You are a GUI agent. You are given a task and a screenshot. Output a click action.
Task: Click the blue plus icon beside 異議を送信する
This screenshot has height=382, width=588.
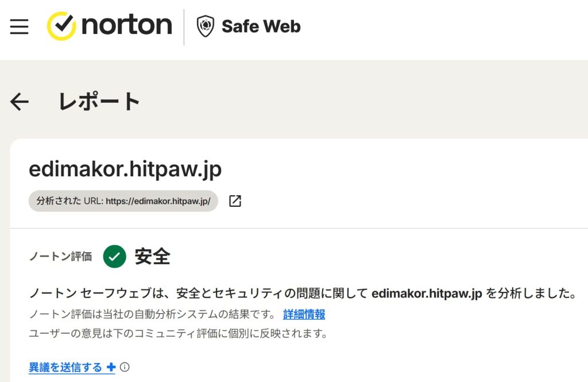pos(111,367)
